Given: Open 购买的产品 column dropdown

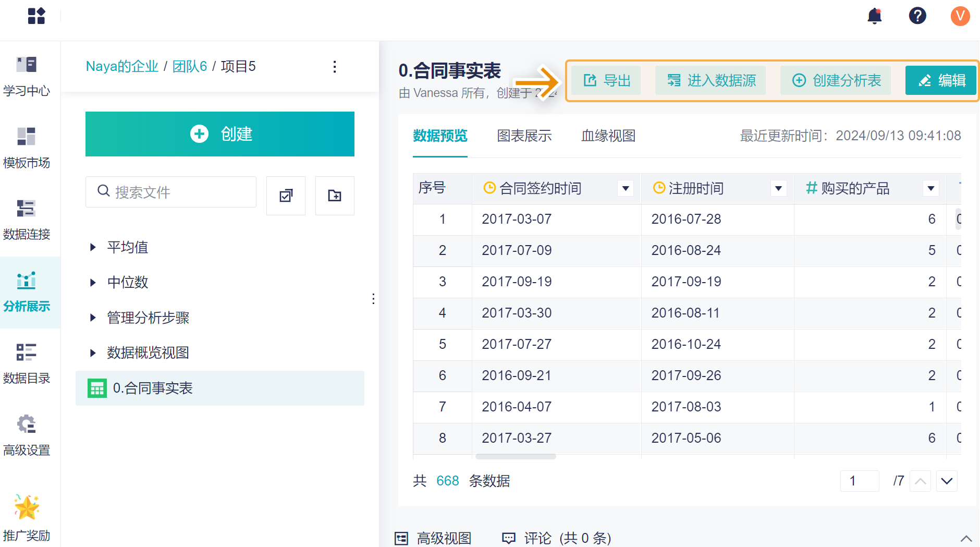Looking at the screenshot, I should click(x=931, y=188).
